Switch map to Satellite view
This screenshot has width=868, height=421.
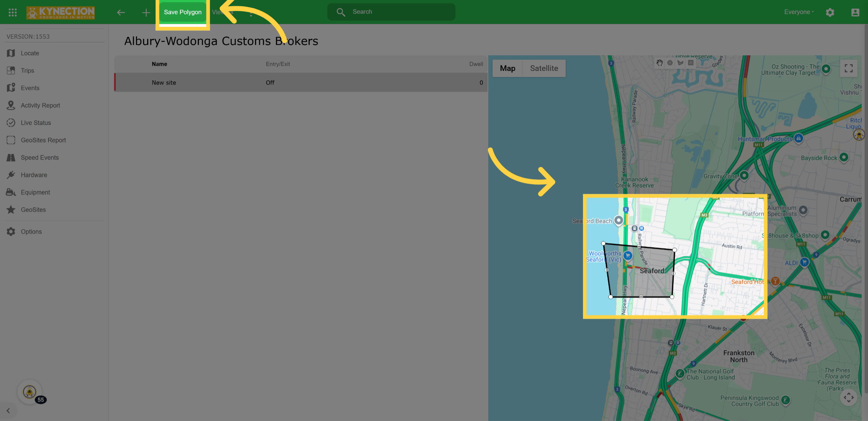[544, 68]
